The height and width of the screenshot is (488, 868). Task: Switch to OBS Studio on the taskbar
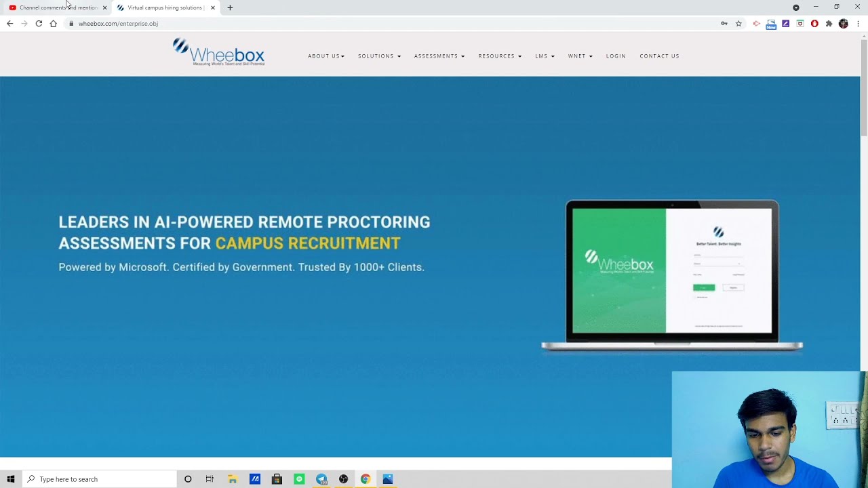(343, 479)
